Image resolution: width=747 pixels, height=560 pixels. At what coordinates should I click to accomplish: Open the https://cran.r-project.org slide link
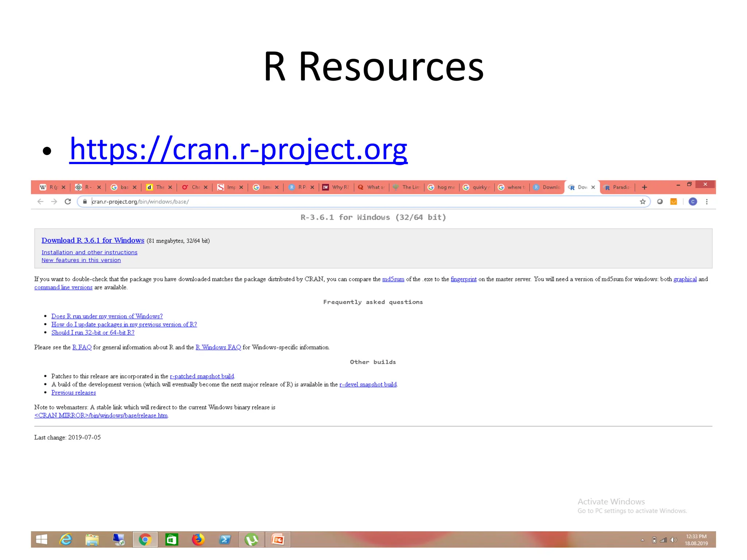(x=239, y=149)
